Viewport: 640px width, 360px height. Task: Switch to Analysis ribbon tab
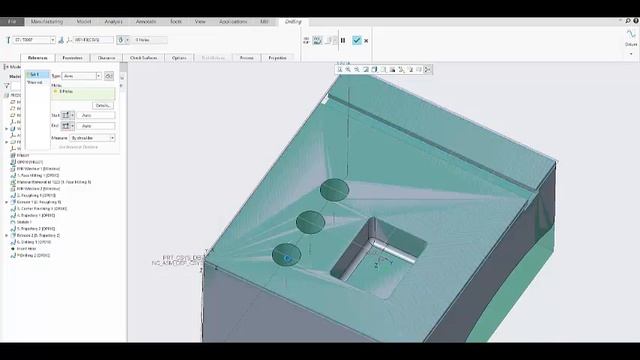(x=113, y=22)
